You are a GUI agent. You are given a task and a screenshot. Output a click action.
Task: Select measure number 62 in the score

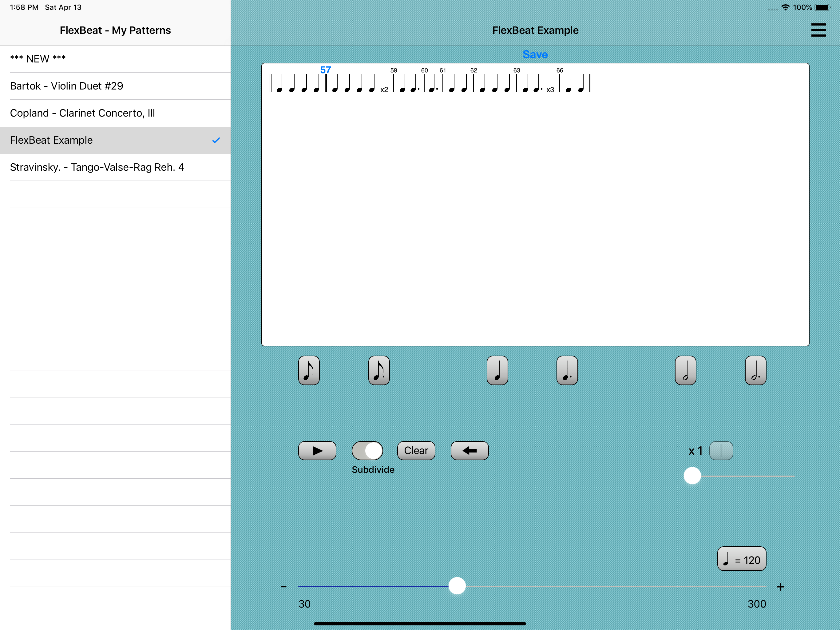(473, 70)
